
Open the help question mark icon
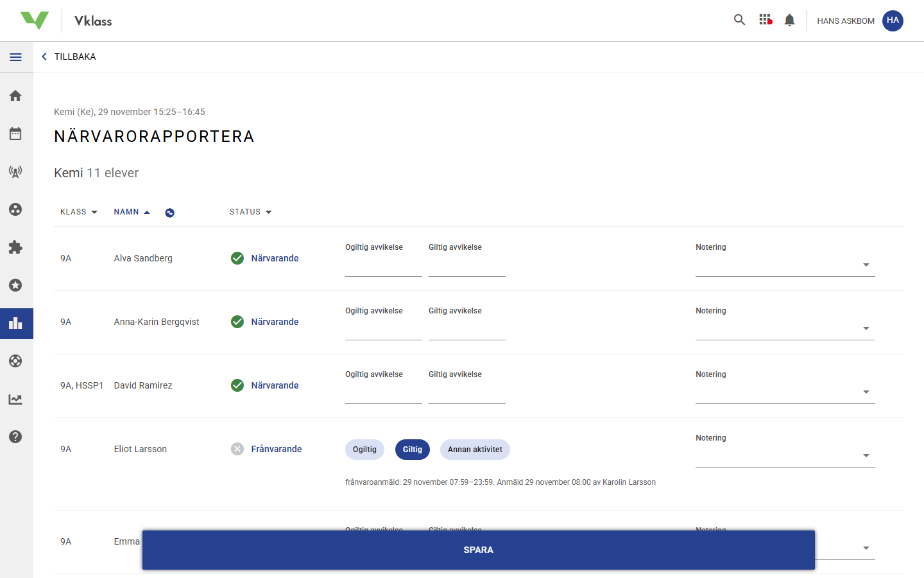16,437
